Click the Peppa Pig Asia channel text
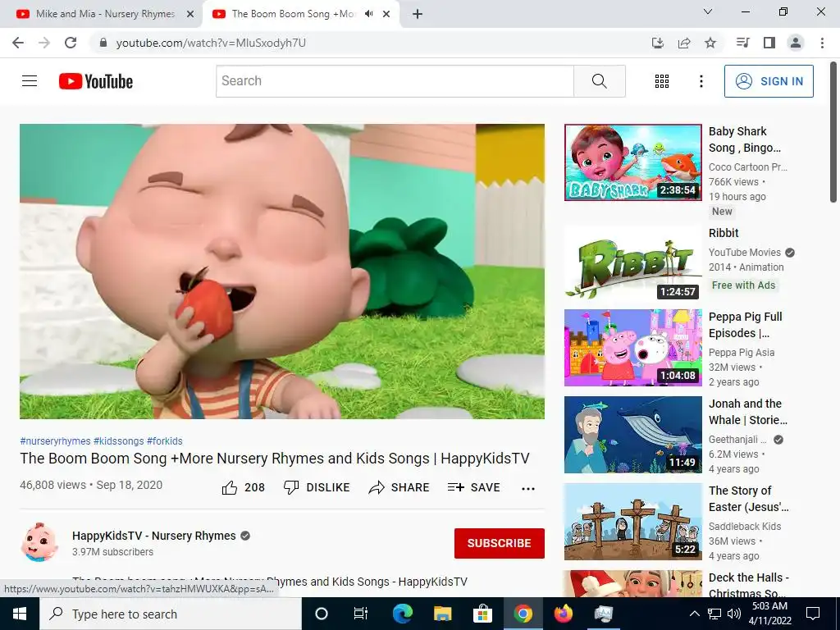 click(742, 353)
